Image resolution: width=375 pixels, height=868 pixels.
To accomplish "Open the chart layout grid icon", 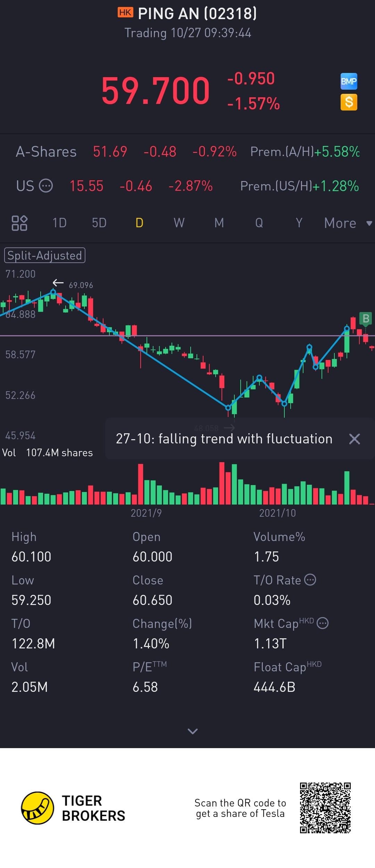I will point(19,223).
